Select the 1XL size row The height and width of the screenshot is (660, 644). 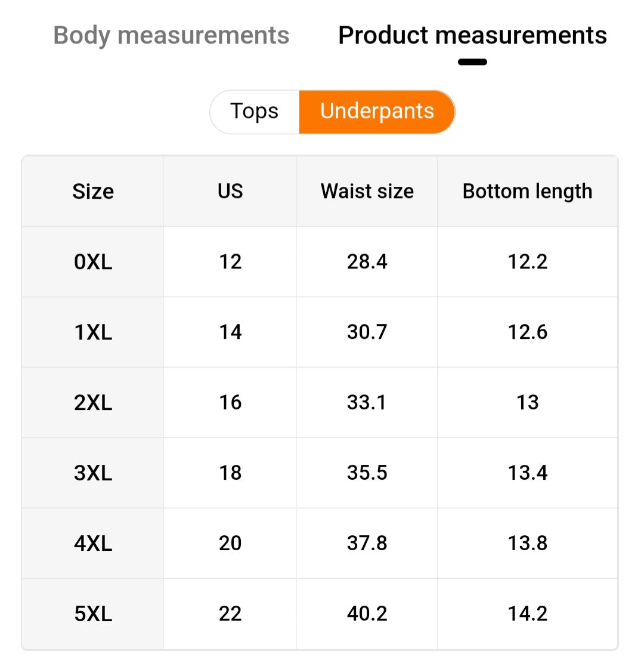pos(93,332)
